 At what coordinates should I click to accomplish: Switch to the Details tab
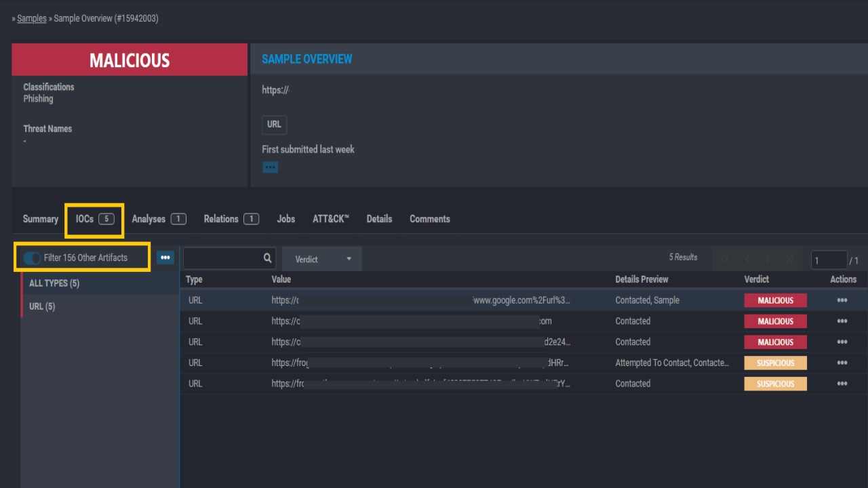(379, 219)
